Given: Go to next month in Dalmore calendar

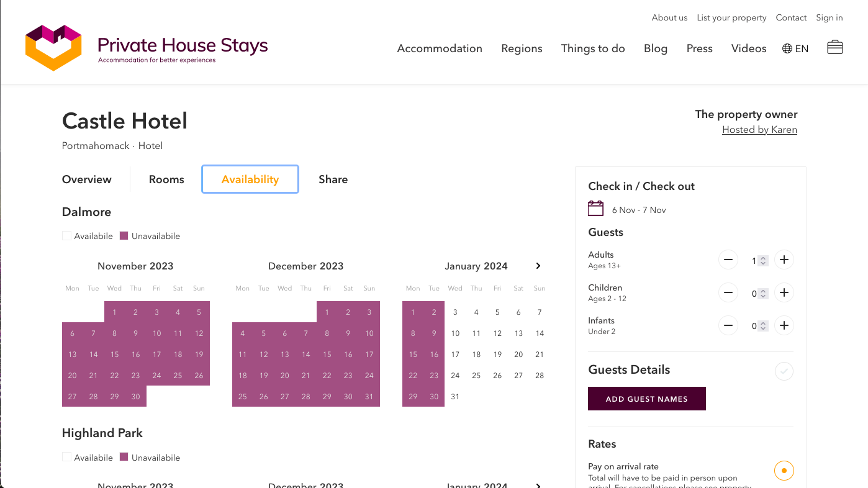Looking at the screenshot, I should click(538, 266).
